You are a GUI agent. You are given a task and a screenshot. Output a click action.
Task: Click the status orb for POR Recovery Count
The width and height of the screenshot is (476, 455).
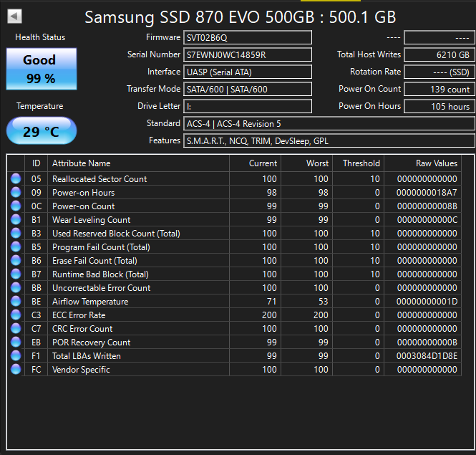click(x=16, y=343)
